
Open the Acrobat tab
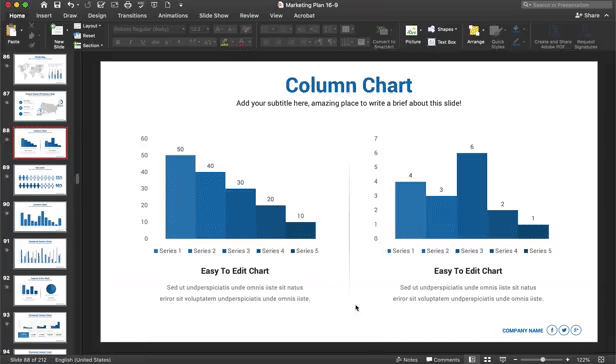(304, 16)
